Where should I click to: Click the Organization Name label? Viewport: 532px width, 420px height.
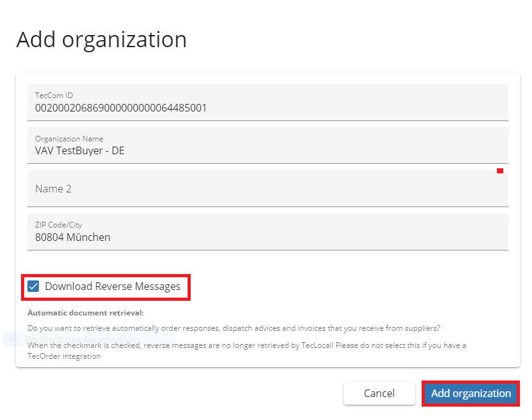tap(68, 138)
